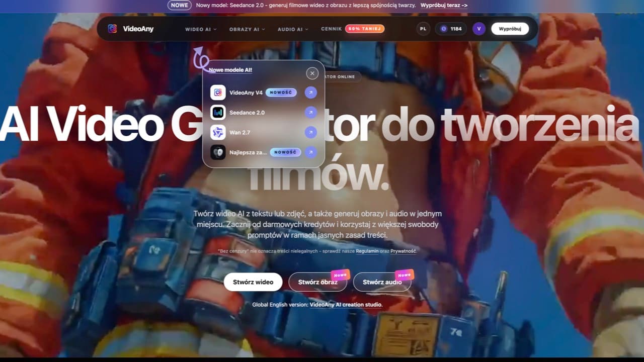
Task: Click the NOWOŚĆ badge beside VideoAny V4
Action: click(281, 93)
